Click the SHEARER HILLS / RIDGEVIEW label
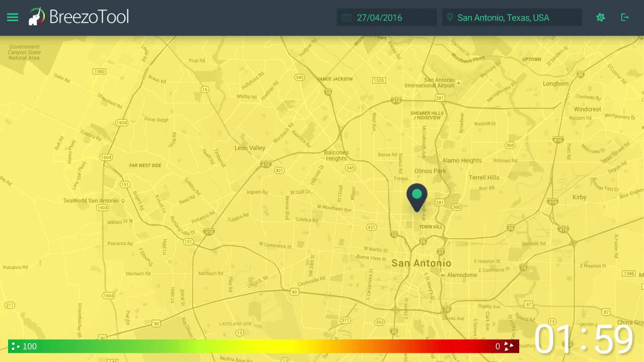 428,115
